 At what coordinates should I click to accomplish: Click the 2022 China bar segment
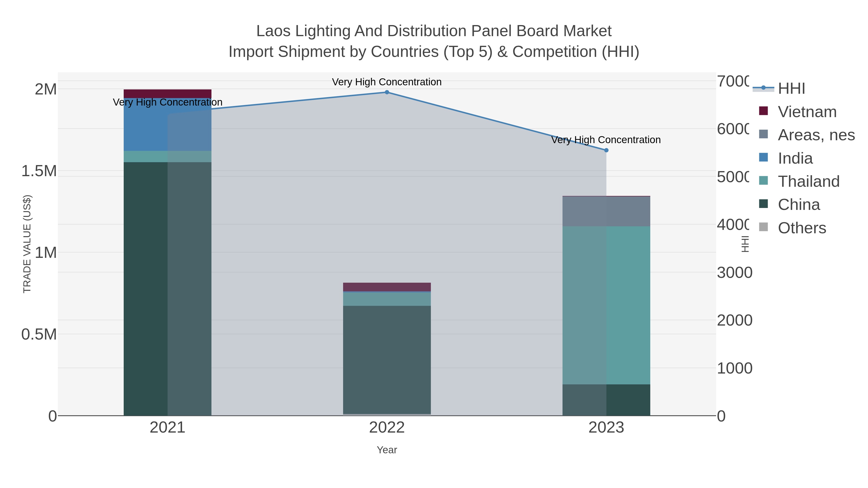tap(387, 360)
